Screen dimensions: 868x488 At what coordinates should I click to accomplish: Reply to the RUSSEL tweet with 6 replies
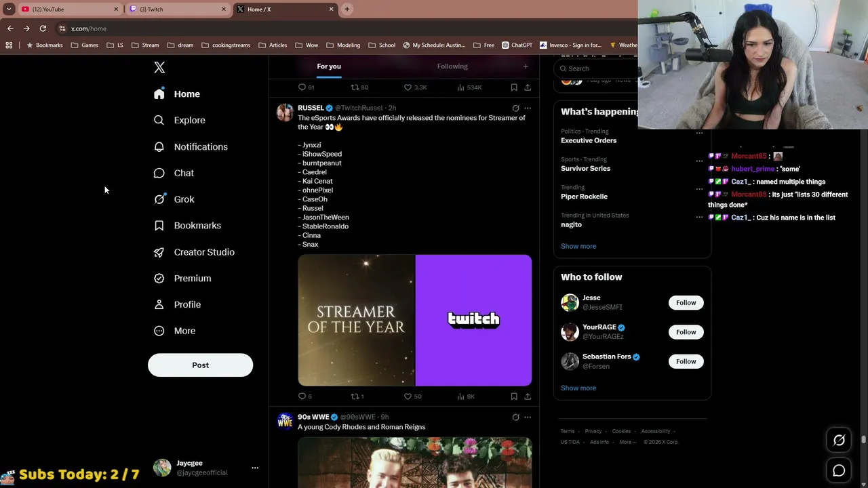pyautogui.click(x=302, y=396)
